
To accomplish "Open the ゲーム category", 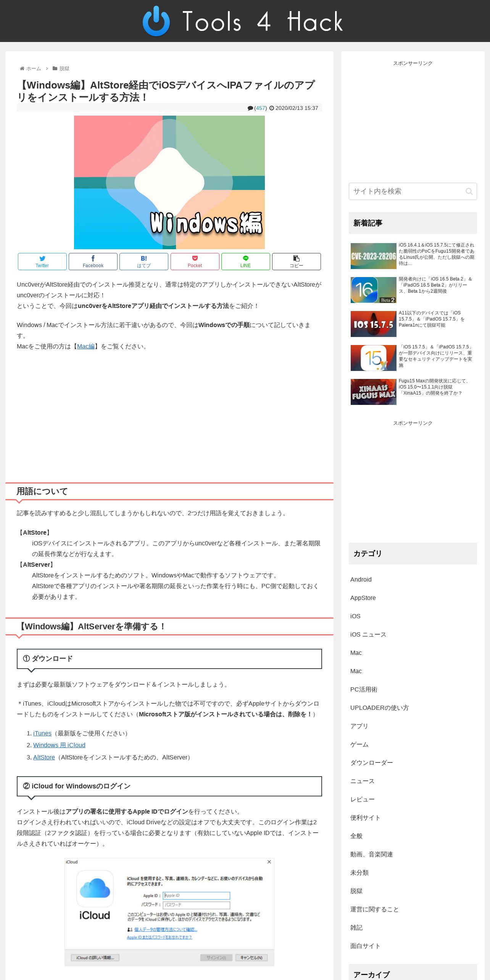I will click(359, 744).
